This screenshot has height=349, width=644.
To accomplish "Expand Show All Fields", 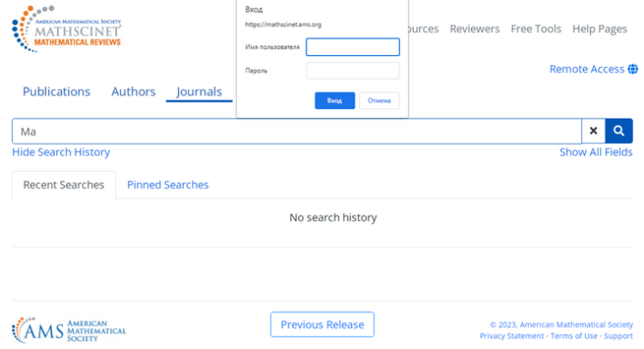I will pos(596,152).
